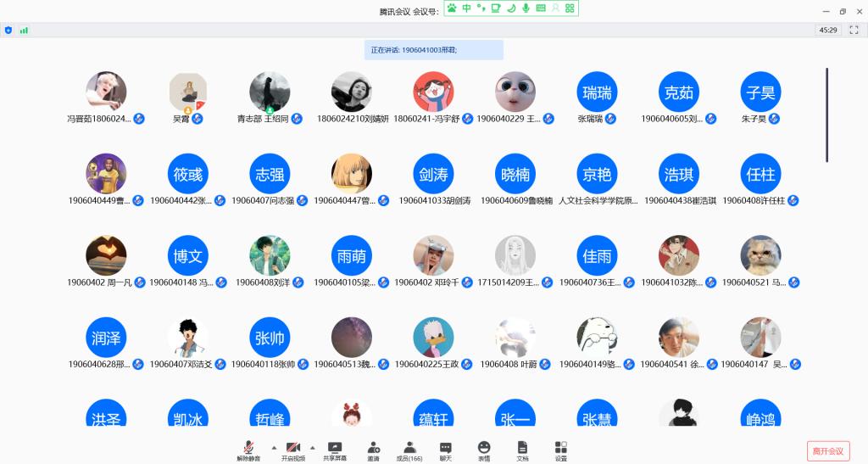Open the invite (邀请) icon
Image resolution: width=868 pixels, height=464 pixels.
pyautogui.click(x=373, y=449)
